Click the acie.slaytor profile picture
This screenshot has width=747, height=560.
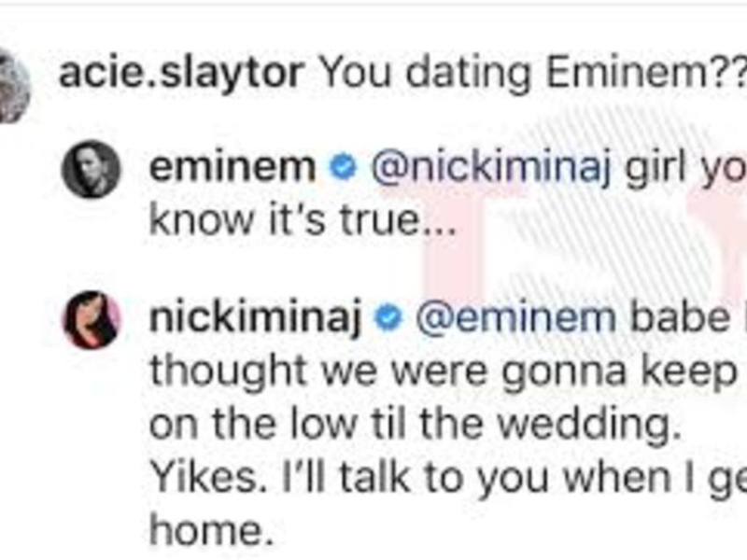13,84
